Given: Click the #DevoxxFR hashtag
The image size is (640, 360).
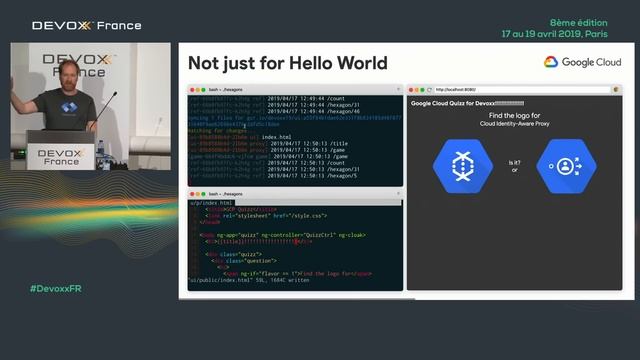Looking at the screenshot, I should 56,289.
